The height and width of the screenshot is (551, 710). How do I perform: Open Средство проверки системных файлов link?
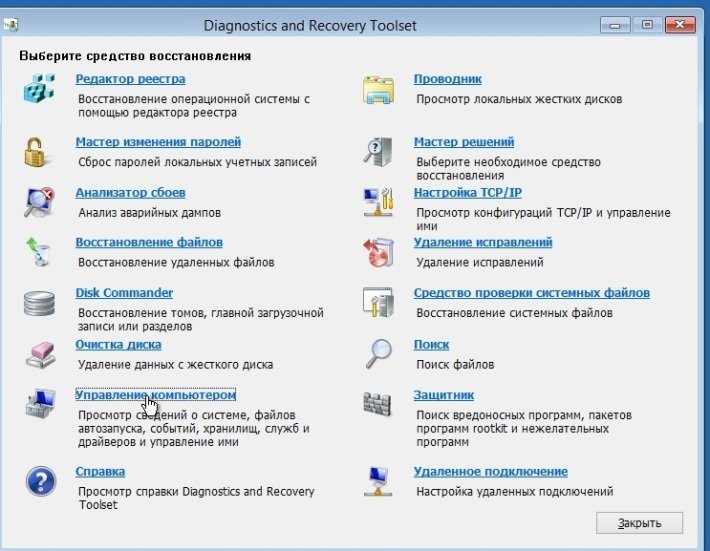click(531, 293)
